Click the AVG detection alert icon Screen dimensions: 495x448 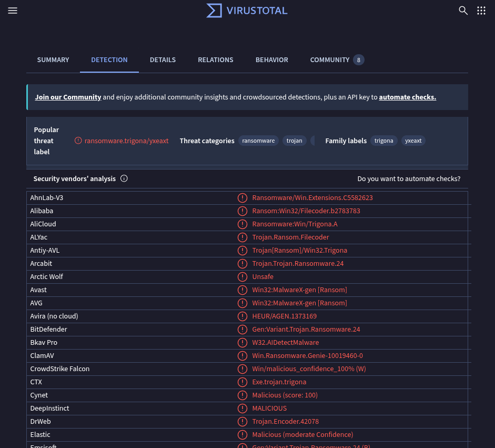(x=243, y=303)
